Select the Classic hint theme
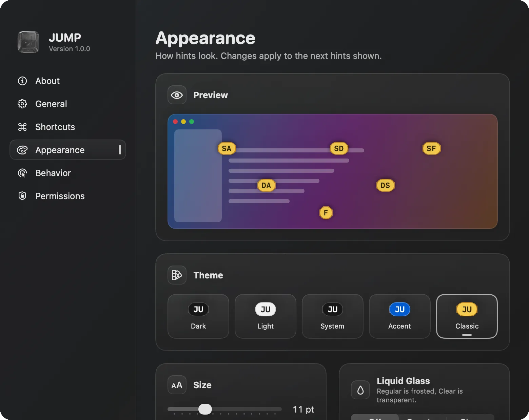529x420 pixels. 467,316
